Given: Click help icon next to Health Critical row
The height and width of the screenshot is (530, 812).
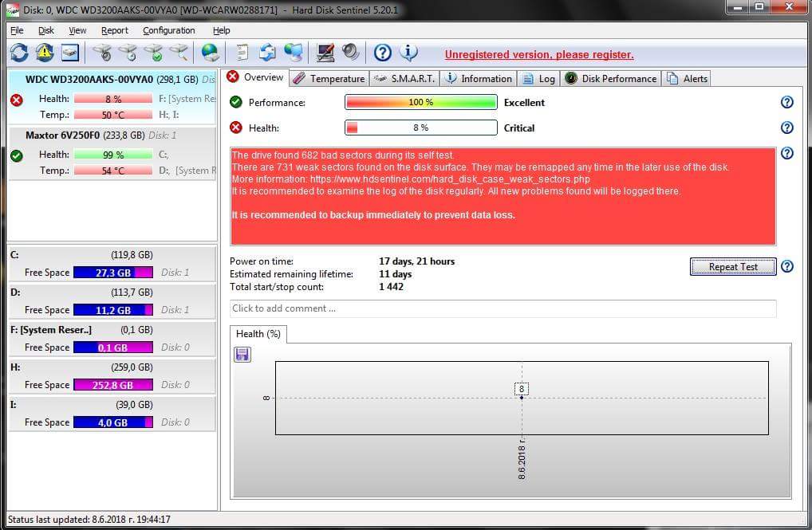Looking at the screenshot, I should point(787,128).
